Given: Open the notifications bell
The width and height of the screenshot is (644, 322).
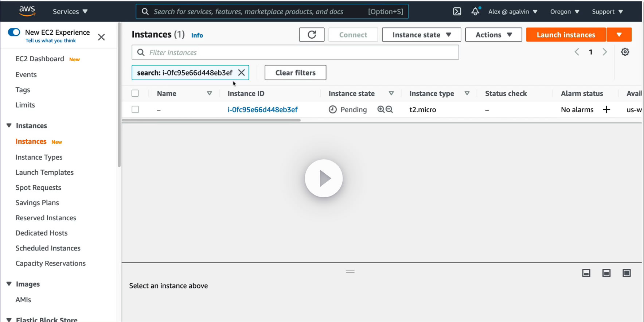Looking at the screenshot, I should tap(476, 11).
